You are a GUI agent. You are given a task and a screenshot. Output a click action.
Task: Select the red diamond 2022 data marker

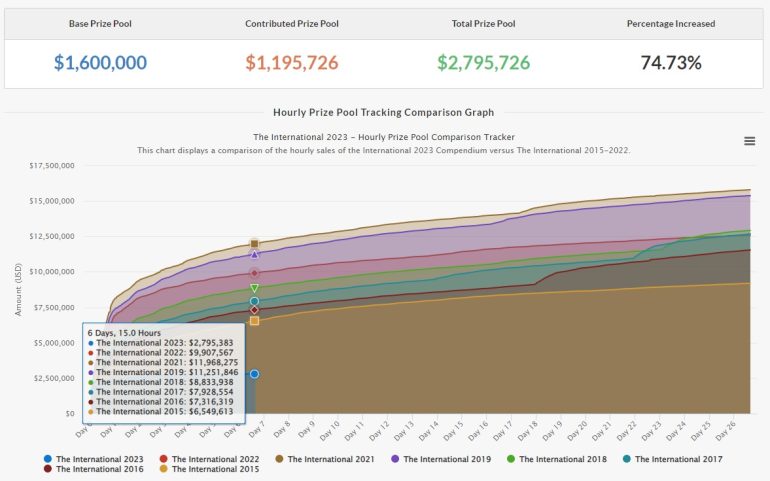(x=254, y=273)
